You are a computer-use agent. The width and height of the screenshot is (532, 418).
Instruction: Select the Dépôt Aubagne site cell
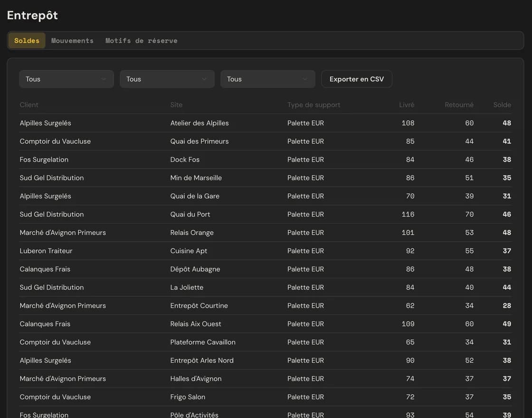point(195,269)
